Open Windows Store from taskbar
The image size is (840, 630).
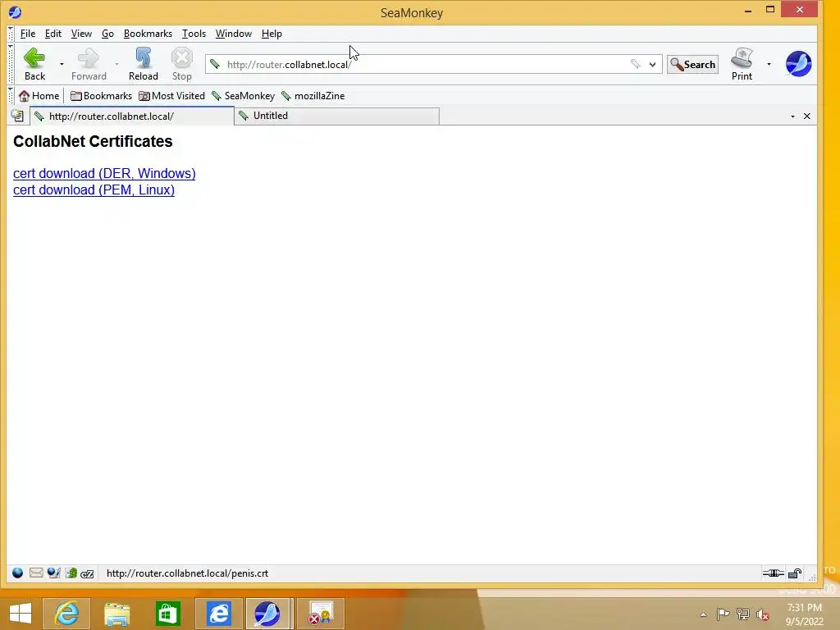coord(167,614)
